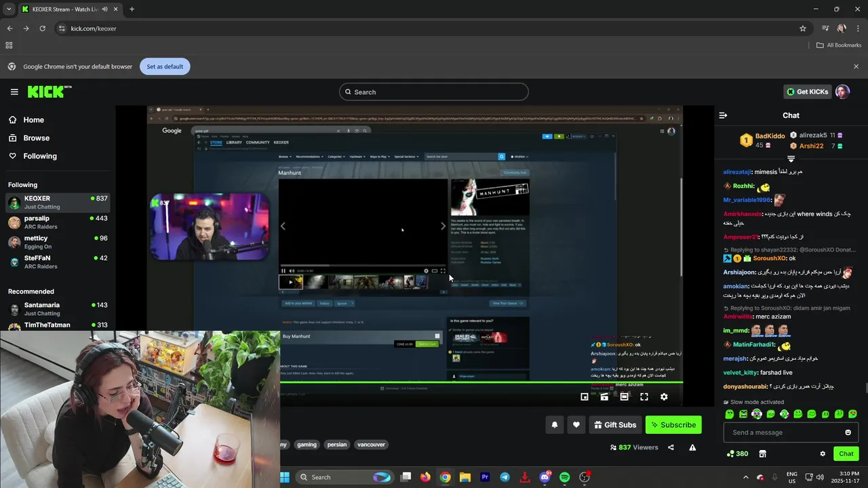
Task: Open Windows taskbar Search box
Action: pyautogui.click(x=344, y=477)
